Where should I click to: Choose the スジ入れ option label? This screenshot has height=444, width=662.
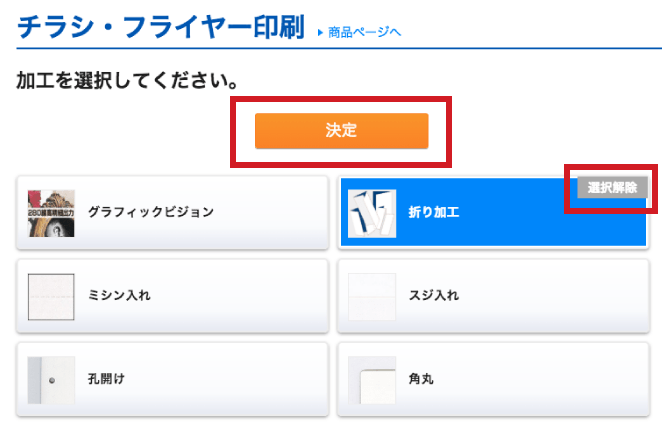point(433,295)
